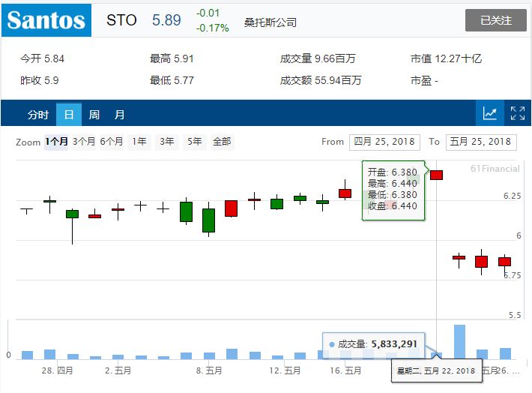Click the -0.17% change percentage

[212, 28]
